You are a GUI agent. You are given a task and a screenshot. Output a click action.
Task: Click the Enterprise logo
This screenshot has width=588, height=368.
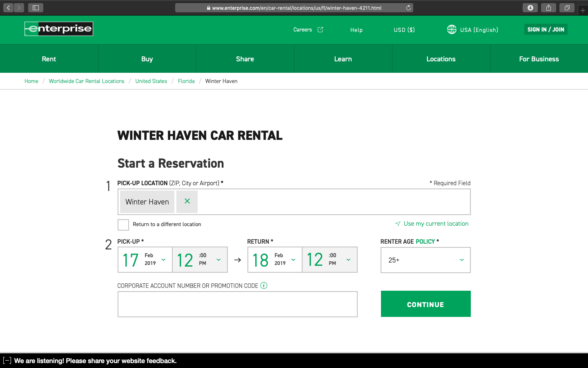click(58, 29)
